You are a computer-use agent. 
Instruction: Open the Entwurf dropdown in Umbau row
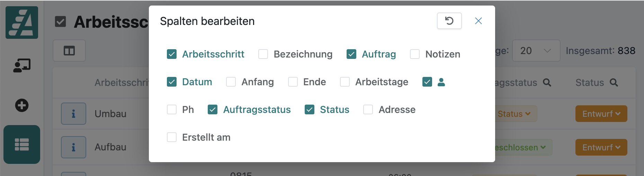pos(601,114)
